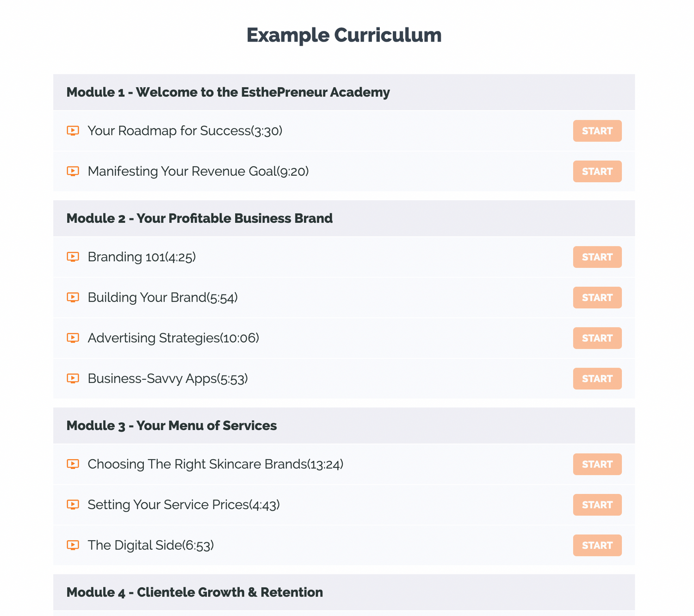Click video icon beside Your Roadmap for Success
The width and height of the screenshot is (694, 616).
click(x=73, y=131)
